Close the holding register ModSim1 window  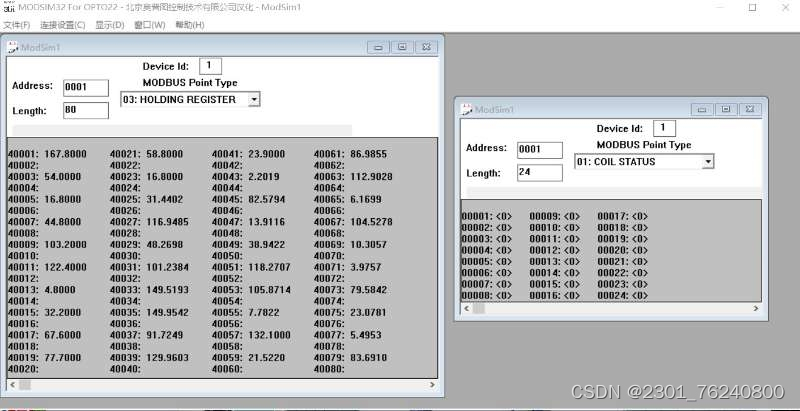pyautogui.click(x=426, y=47)
